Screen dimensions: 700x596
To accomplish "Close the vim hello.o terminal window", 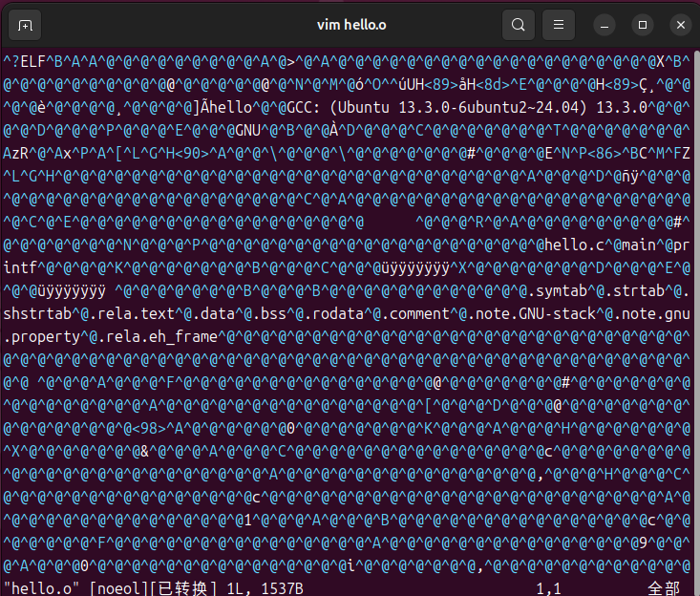I will tap(680, 25).
